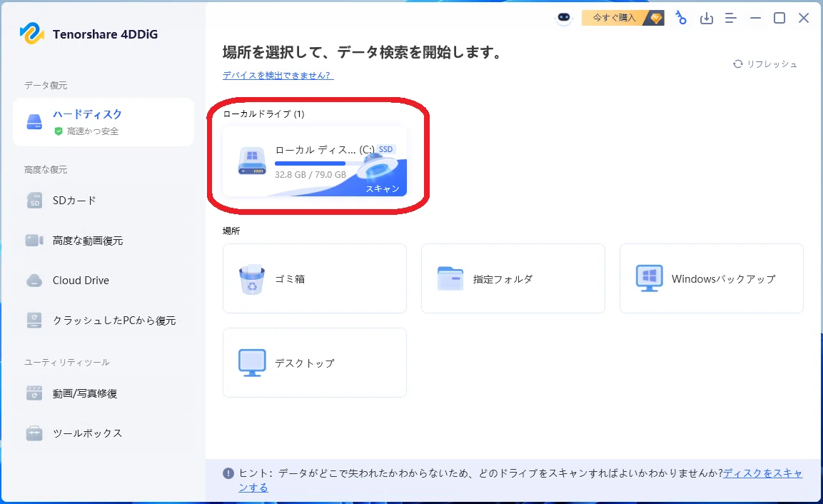Open 高度な動画復元 in the sidebar
This screenshot has height=504, width=823.
[103, 241]
